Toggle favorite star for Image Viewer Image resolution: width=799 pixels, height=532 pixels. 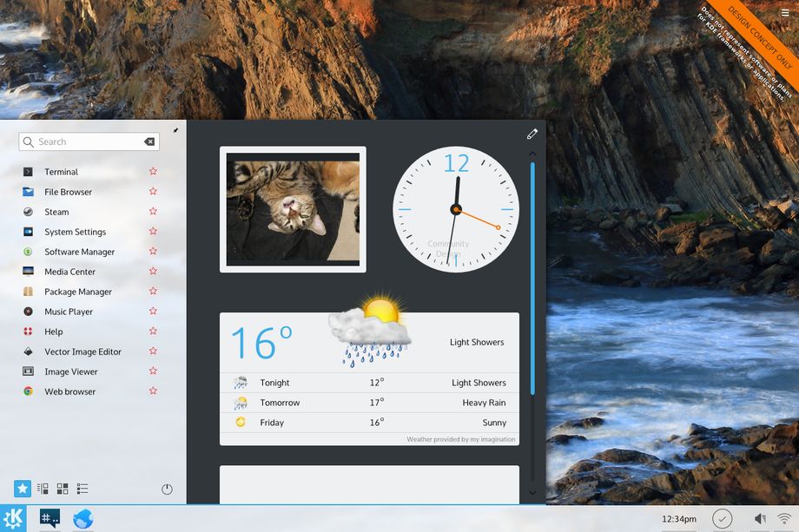[153, 371]
